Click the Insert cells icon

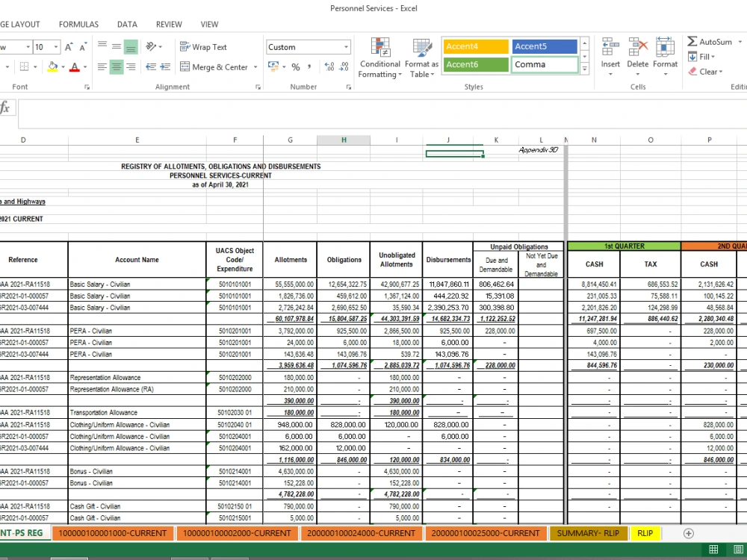click(610, 48)
